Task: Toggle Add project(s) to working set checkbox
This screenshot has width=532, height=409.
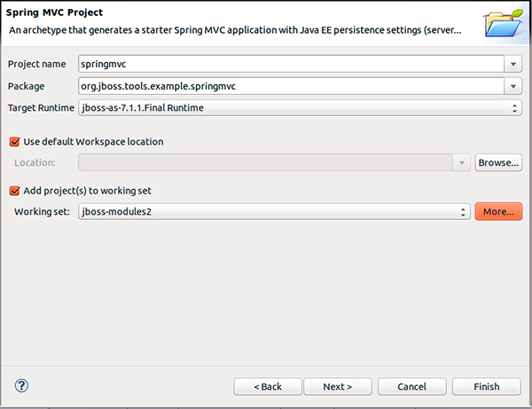Action: [x=14, y=191]
